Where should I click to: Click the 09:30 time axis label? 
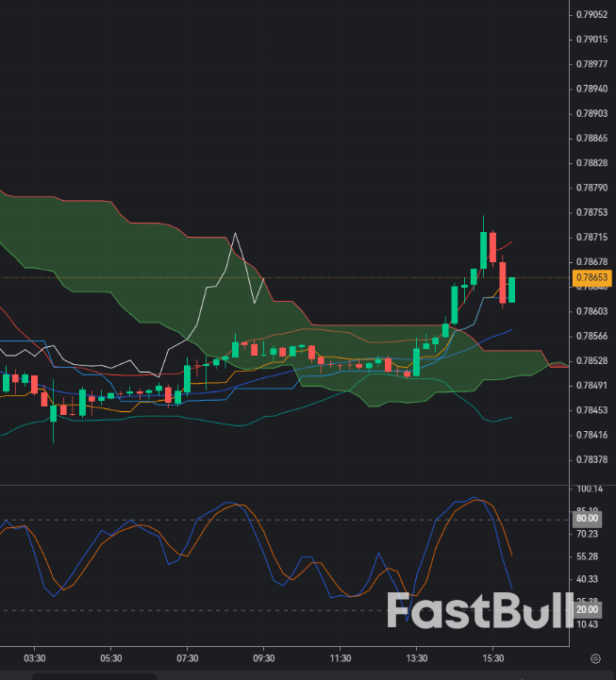[264, 658]
